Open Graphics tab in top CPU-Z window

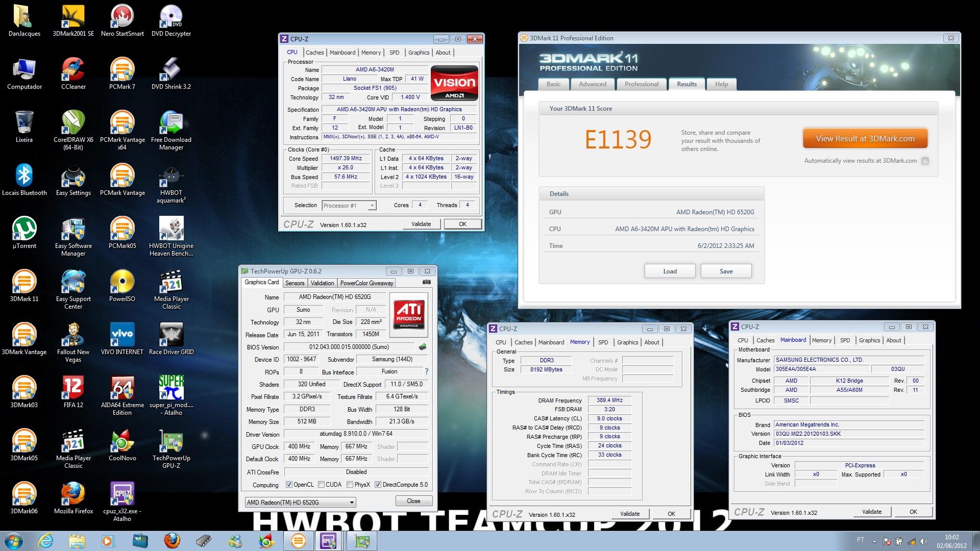pyautogui.click(x=419, y=53)
